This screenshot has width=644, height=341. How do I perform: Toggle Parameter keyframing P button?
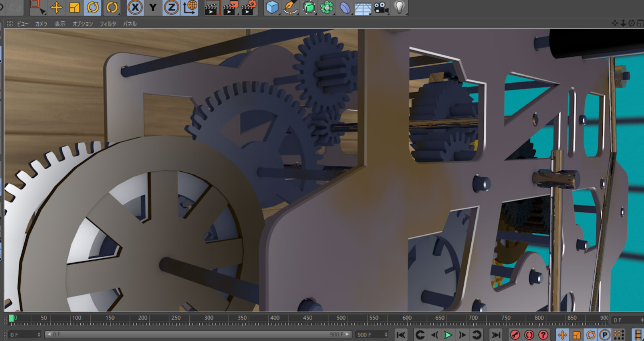[604, 335]
